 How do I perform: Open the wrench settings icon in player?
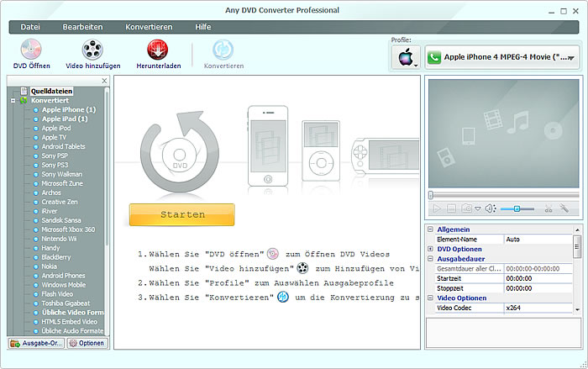[x=565, y=208]
